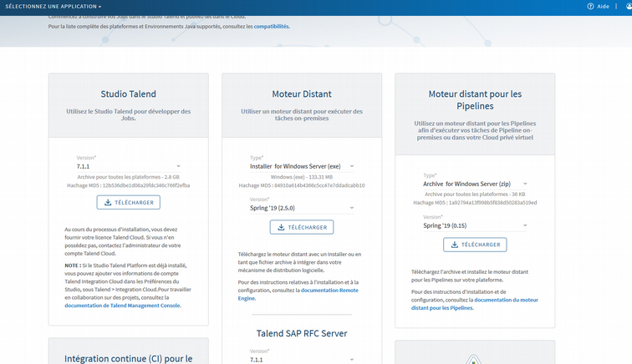Click download icon in Moteur Distant button
The width and height of the screenshot is (632, 364).
coord(282,227)
